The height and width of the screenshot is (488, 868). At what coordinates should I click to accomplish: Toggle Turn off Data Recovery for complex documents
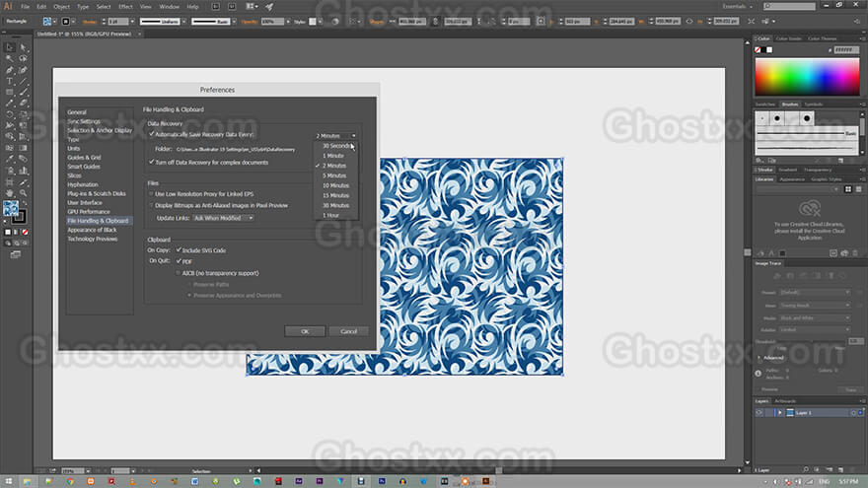pos(152,162)
